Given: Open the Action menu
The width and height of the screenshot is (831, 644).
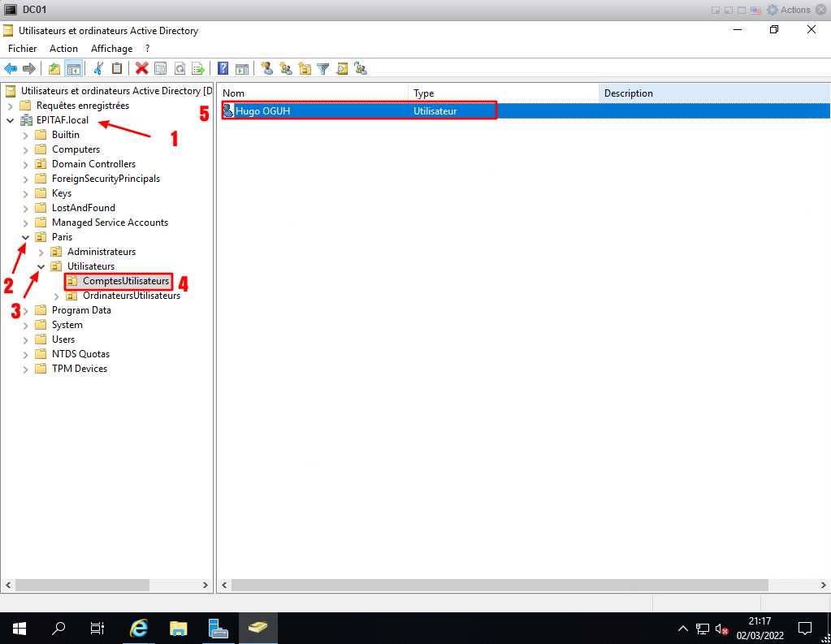Looking at the screenshot, I should (x=63, y=49).
